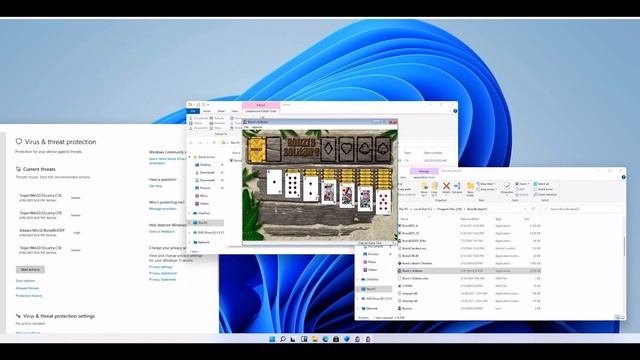Open Properties in the front Explorer ribbon

click(507, 189)
